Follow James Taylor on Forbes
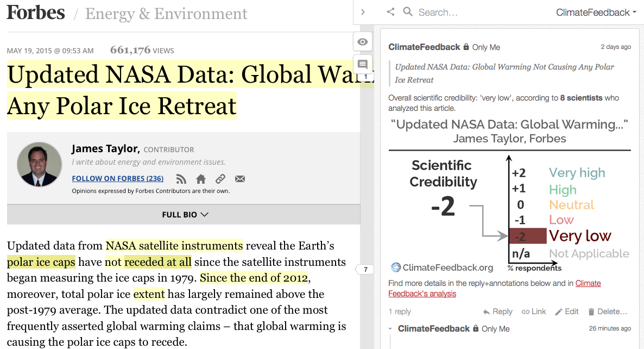644x349 pixels. 117,178
